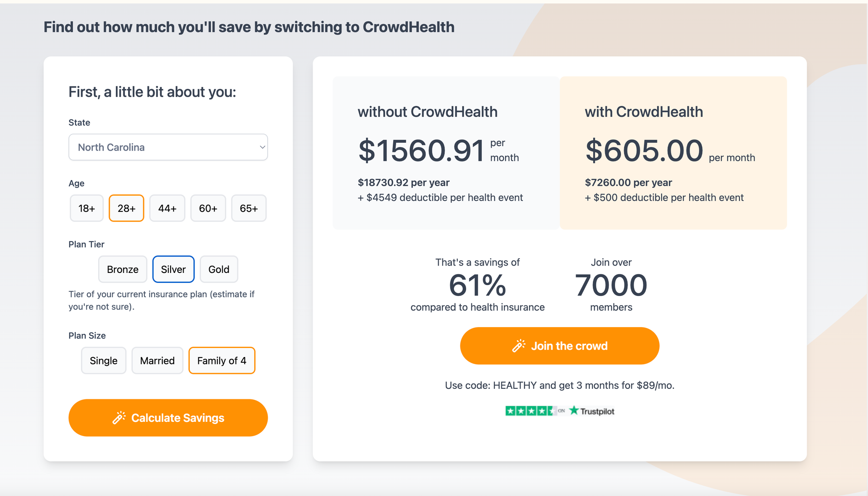Click the currently selected 28+ age button
This screenshot has height=496, width=868.
tap(126, 208)
